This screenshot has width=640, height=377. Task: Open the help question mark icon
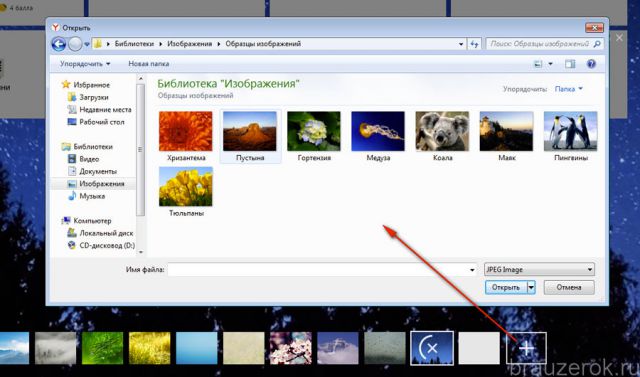591,64
